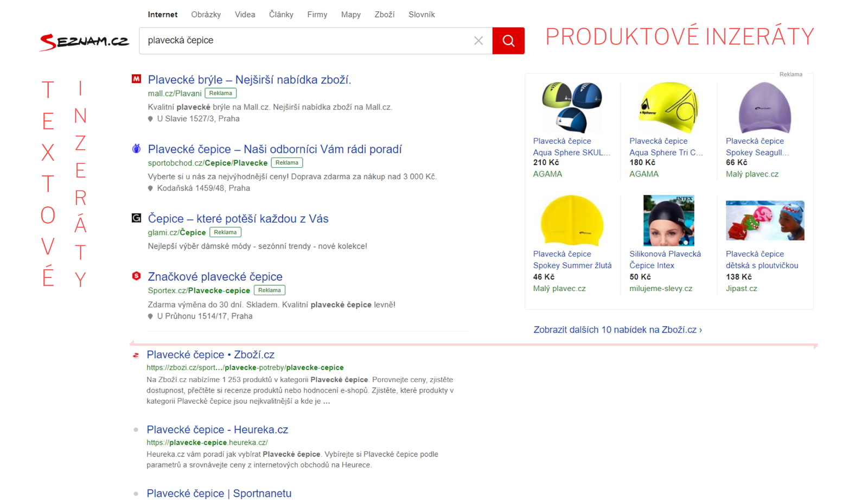Click the Sportex.cz/Plavecke-cepice URL
The image size is (868, 500).
(199, 290)
